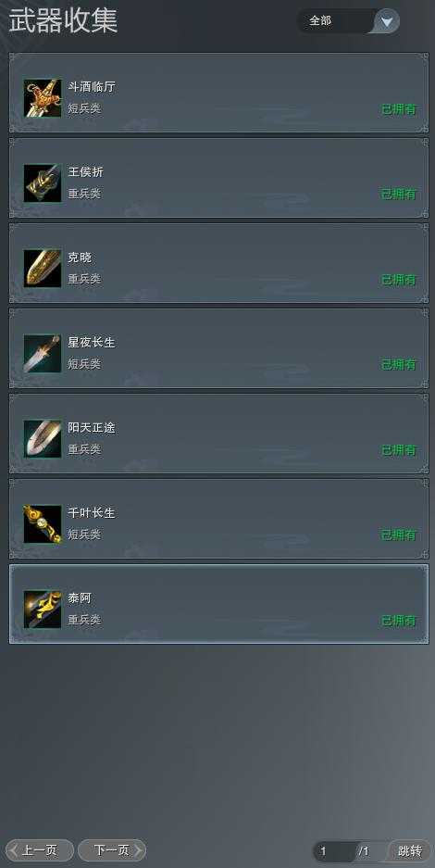The image size is (435, 868).
Task: Click 重兵类 label under 王侯折
Action: point(84,194)
